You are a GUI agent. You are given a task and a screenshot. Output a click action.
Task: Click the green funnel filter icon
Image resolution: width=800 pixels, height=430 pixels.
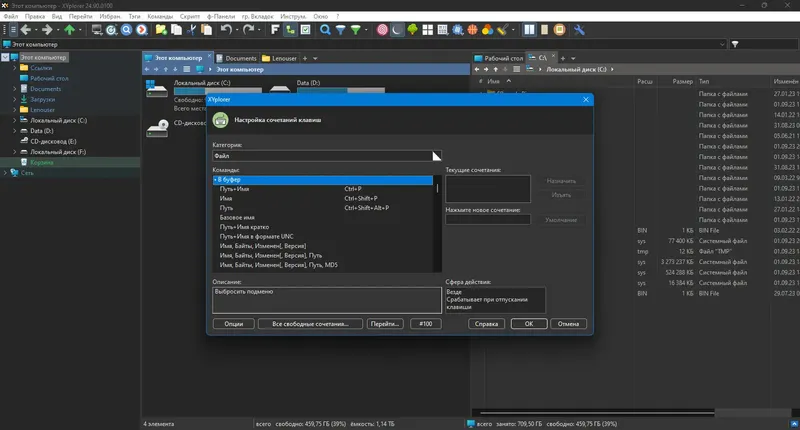point(356,30)
